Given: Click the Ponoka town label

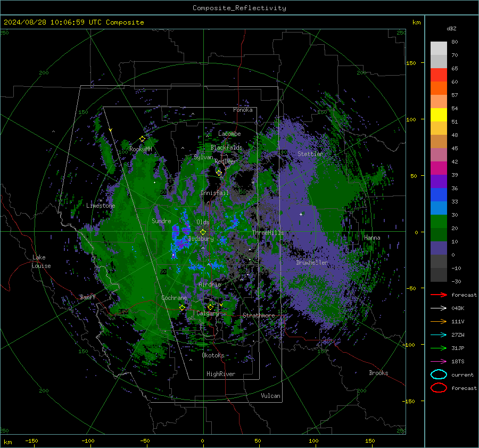Looking at the screenshot, I should tap(243, 110).
